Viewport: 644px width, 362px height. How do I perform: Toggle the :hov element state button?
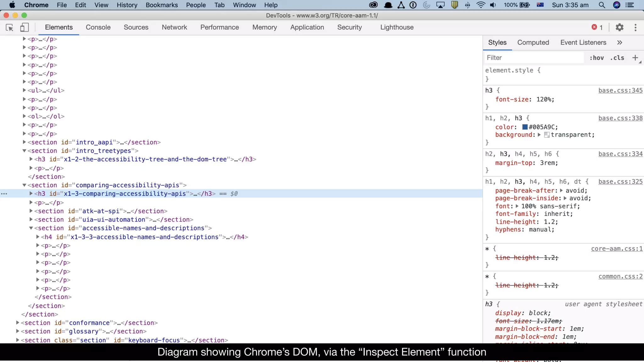click(597, 58)
